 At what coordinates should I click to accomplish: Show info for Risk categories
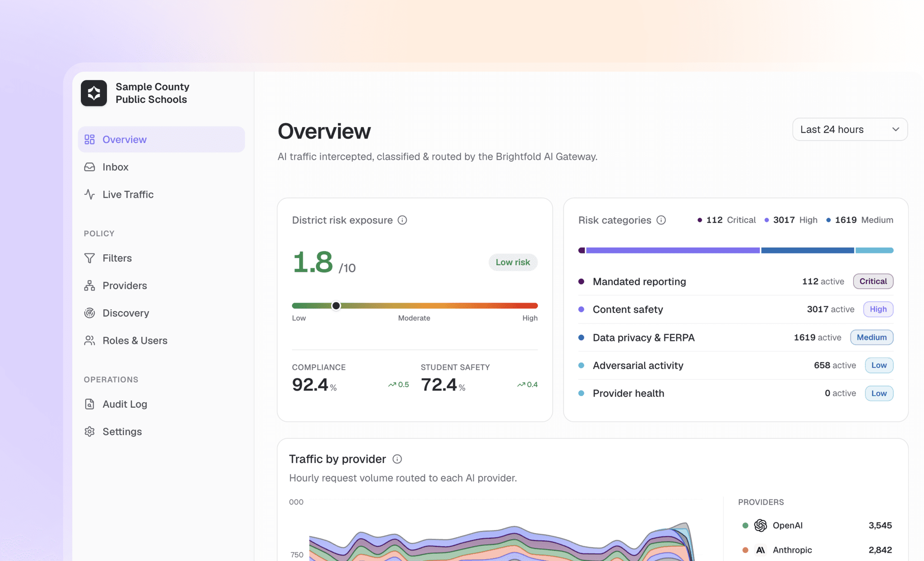[661, 220]
